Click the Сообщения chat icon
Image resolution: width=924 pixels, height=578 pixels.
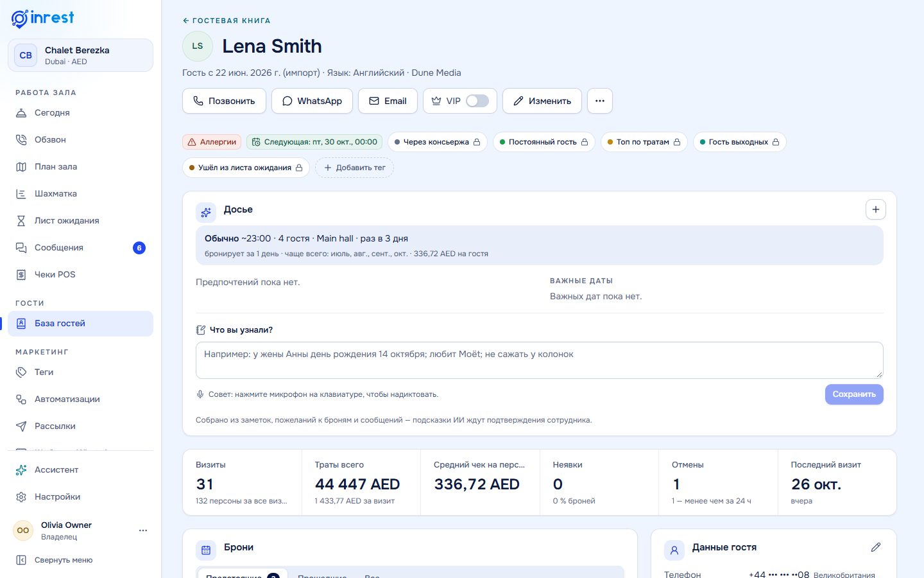click(x=21, y=248)
